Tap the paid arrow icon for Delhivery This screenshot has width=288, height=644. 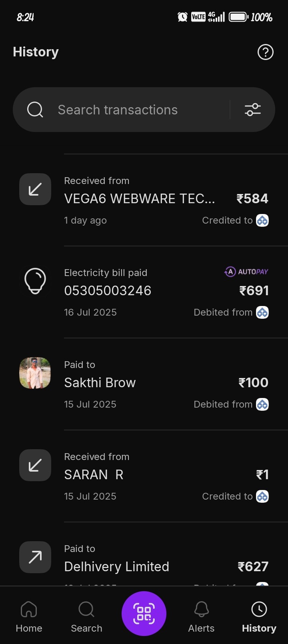35,557
